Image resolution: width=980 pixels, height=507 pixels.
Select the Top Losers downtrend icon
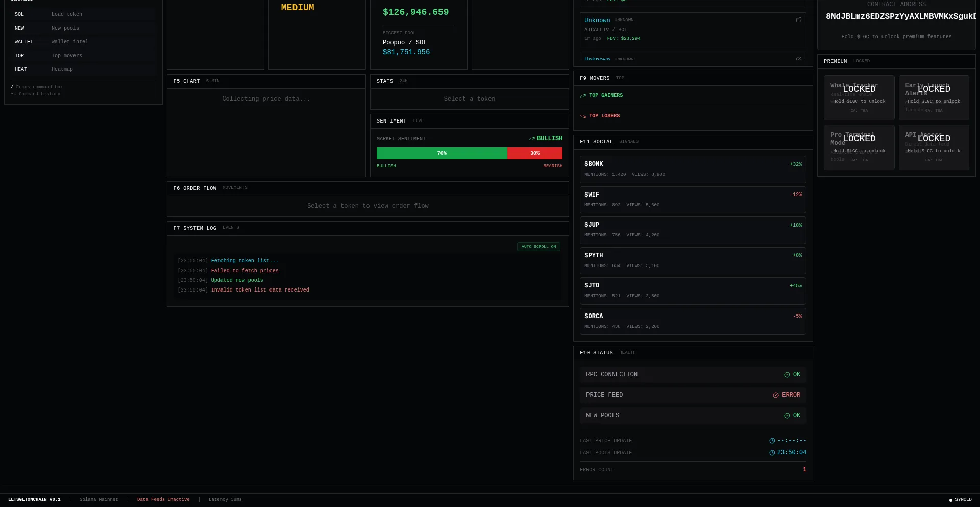583,116
